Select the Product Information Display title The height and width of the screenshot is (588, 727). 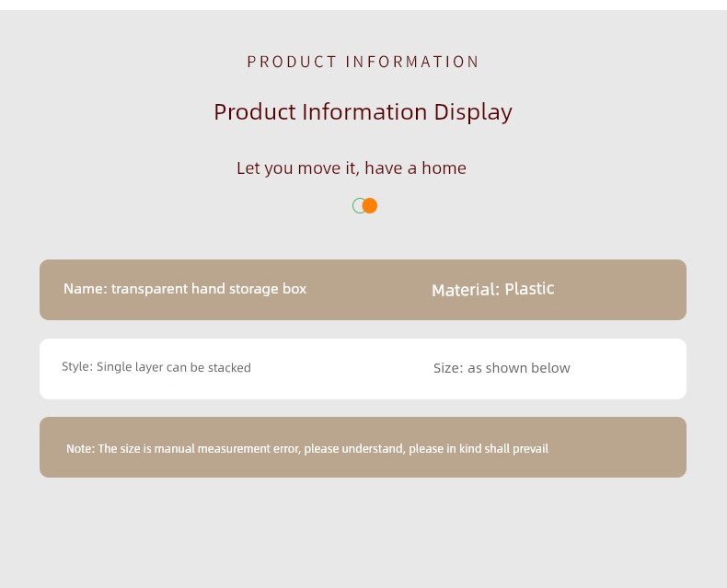[363, 112]
